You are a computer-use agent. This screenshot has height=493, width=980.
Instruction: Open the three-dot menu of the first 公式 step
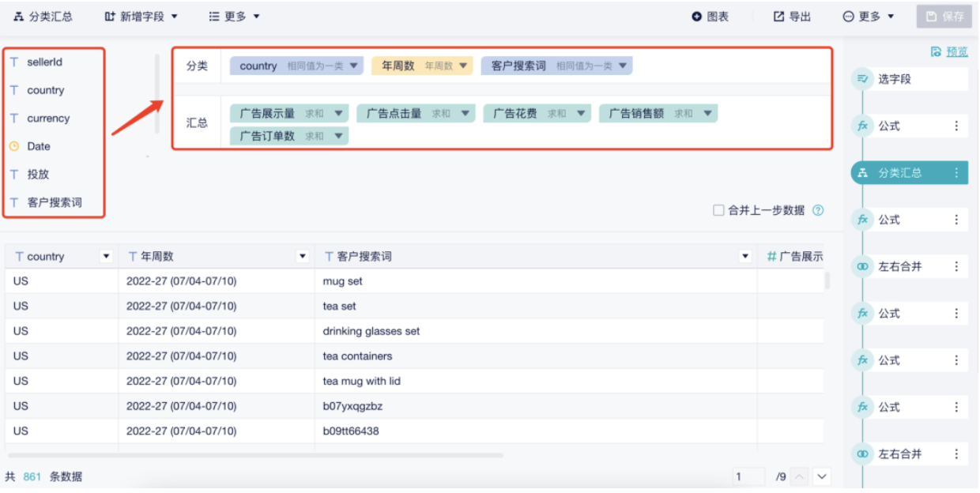(x=956, y=126)
